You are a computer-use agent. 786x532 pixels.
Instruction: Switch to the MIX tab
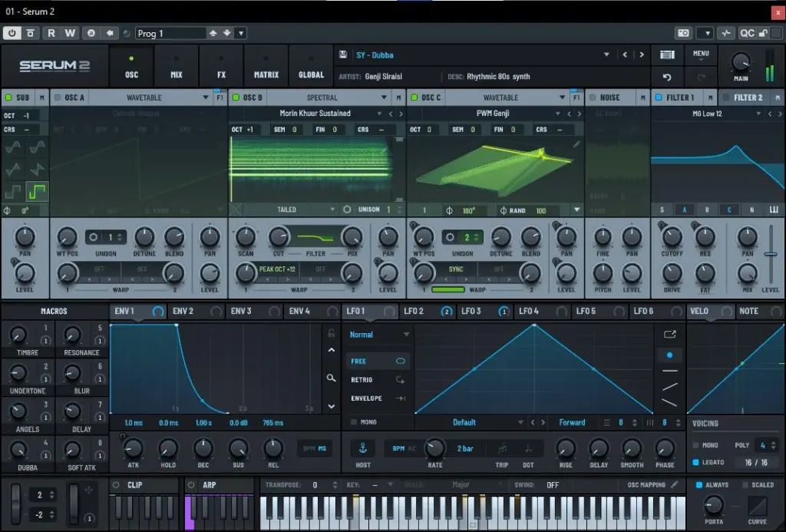177,66
